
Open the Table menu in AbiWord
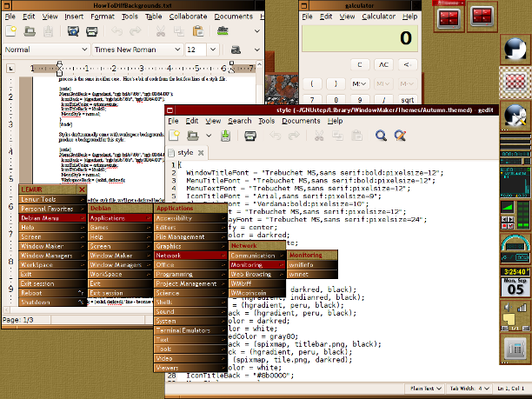[x=153, y=17]
